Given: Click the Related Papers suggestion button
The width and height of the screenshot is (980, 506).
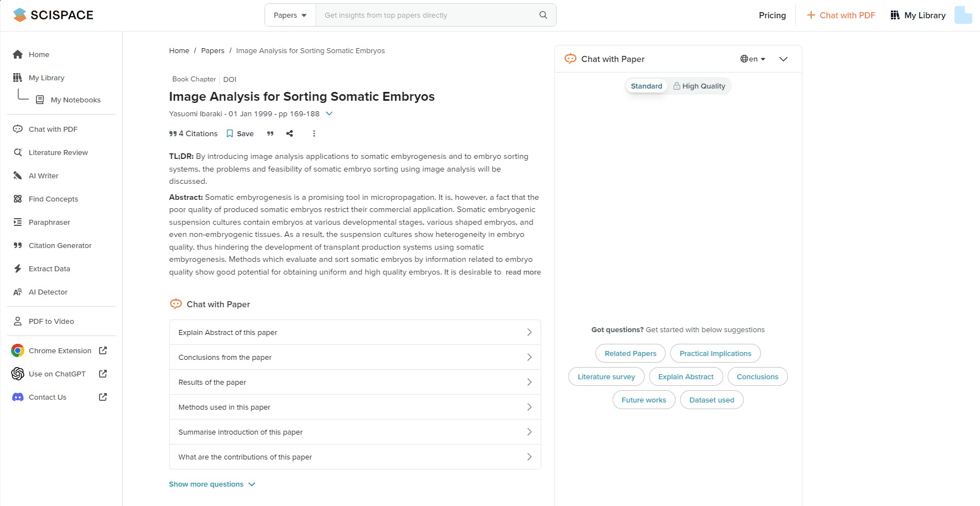Looking at the screenshot, I should (x=630, y=353).
